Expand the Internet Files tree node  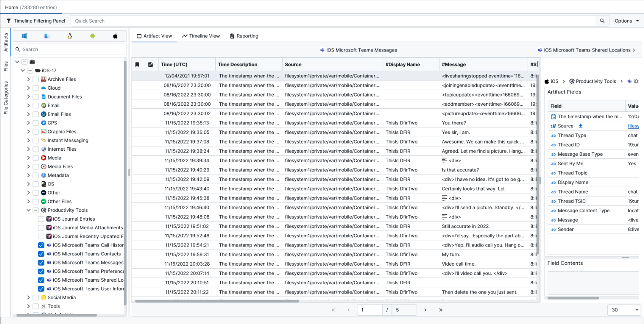[x=29, y=149]
